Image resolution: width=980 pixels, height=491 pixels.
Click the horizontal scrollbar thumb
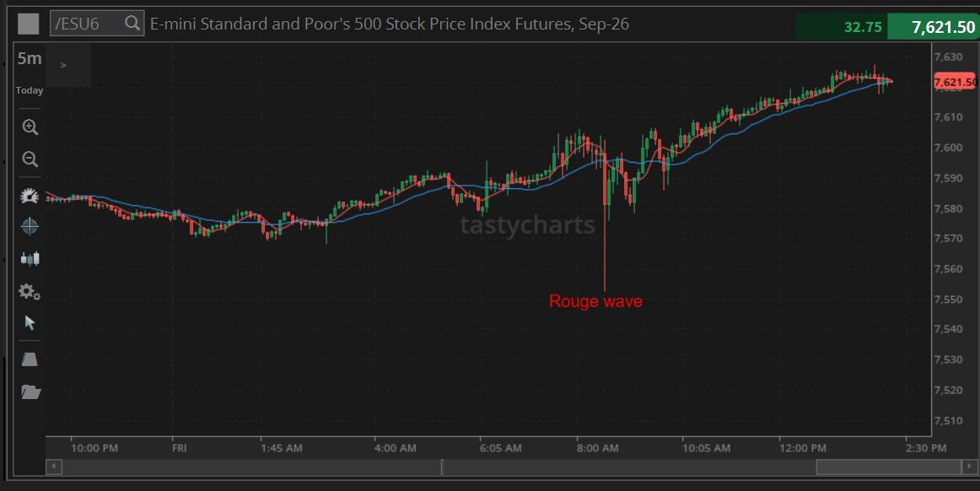click(x=889, y=467)
